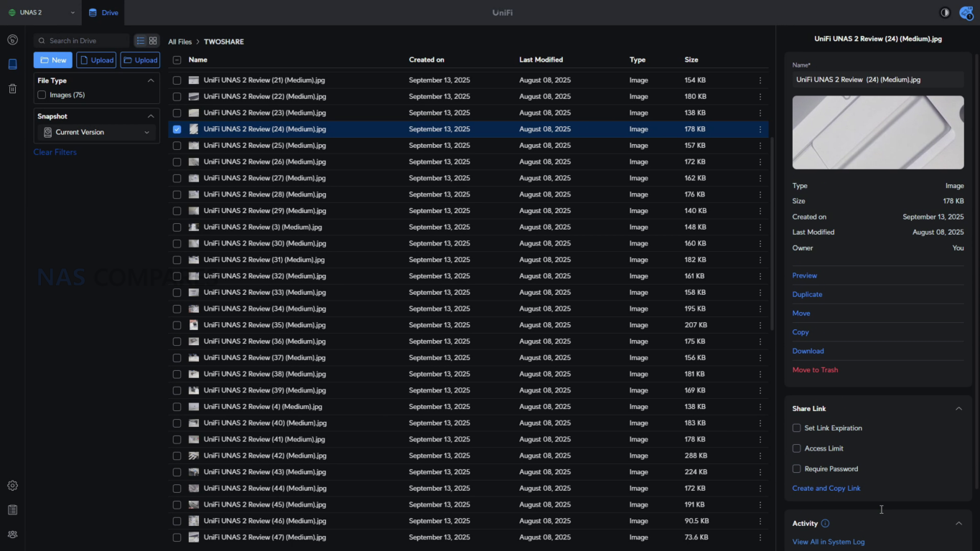Enable the Images (75) filter checkbox

[x=42, y=95]
